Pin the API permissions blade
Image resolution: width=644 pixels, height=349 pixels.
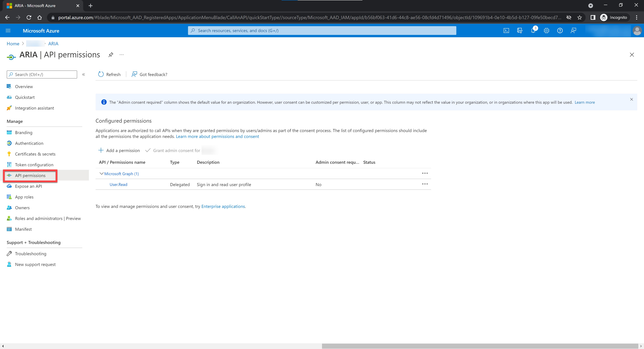coord(111,55)
